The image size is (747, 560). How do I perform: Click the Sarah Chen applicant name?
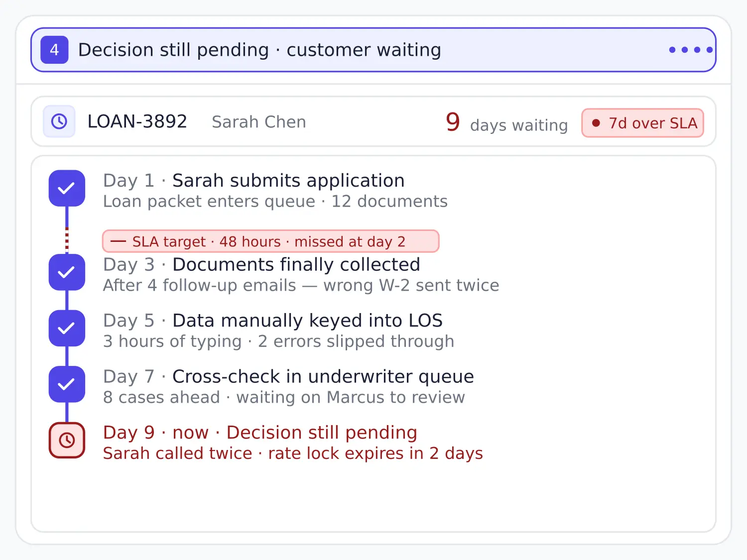[x=259, y=122]
